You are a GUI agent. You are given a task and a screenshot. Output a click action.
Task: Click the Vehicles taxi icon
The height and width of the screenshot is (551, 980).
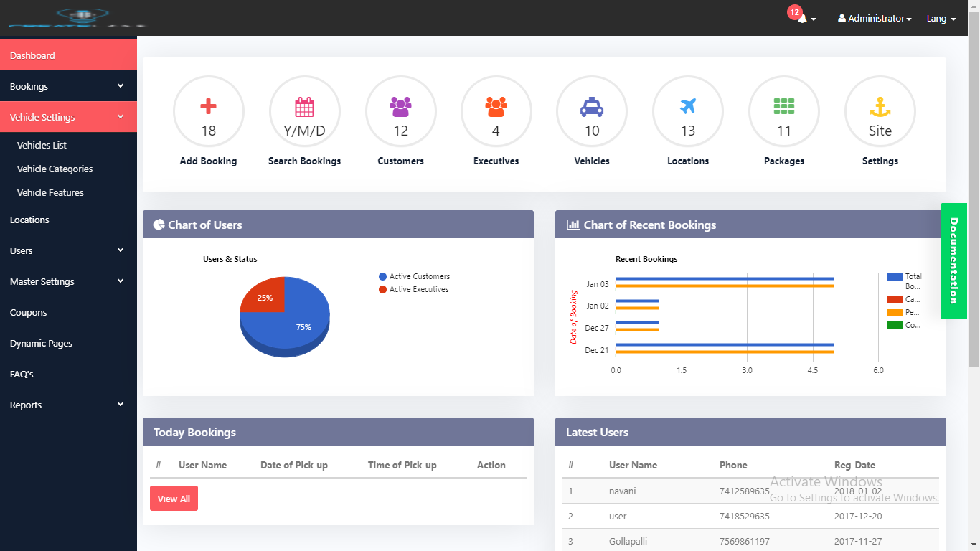[x=592, y=108]
